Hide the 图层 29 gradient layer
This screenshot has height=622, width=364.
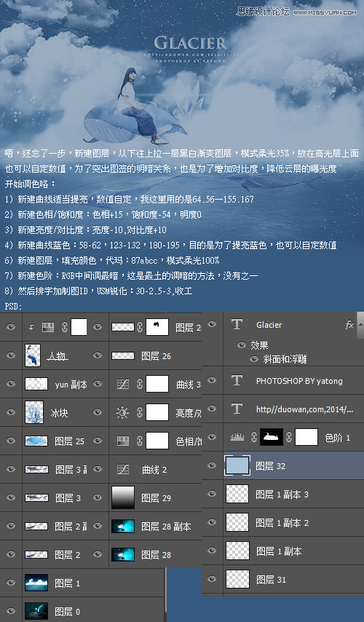(x=98, y=498)
